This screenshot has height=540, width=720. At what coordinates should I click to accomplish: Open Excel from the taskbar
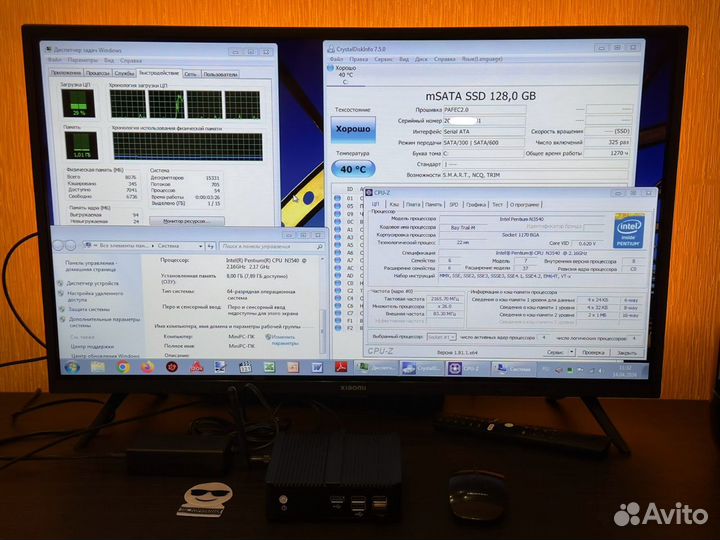coord(269,367)
